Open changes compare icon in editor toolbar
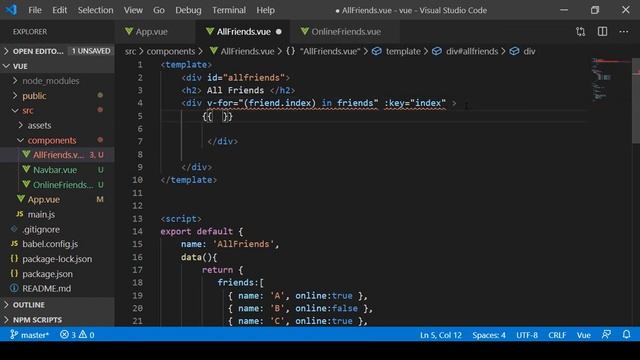Viewport: 640px width, 360px height. click(580, 31)
